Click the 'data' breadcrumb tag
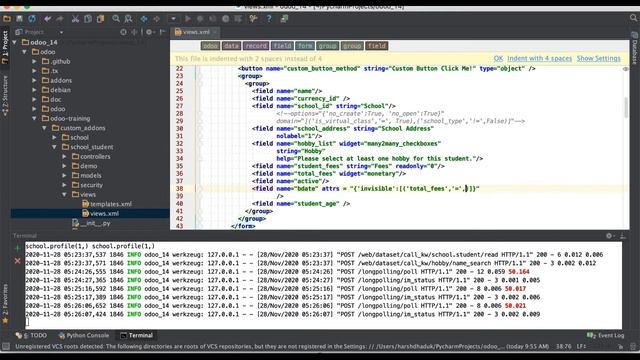The width and height of the screenshot is (640, 360). (x=231, y=46)
